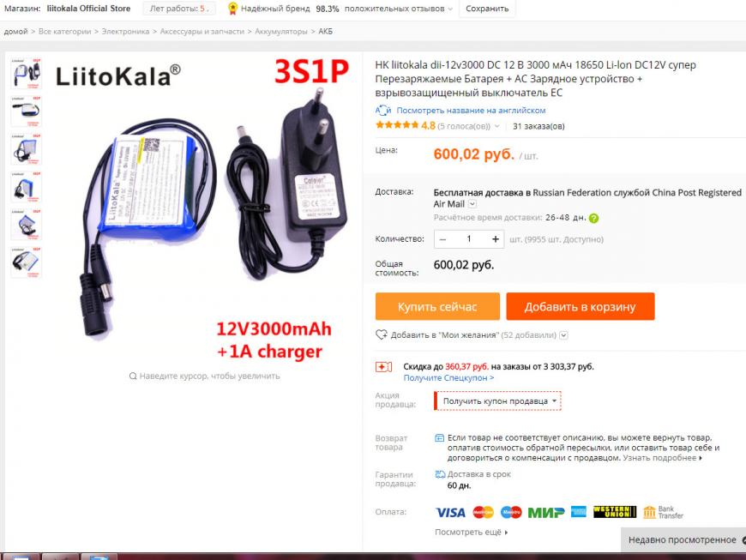The width and height of the screenshot is (746, 560).
Task: Click the translate icon beside English title link
Action: (383, 111)
